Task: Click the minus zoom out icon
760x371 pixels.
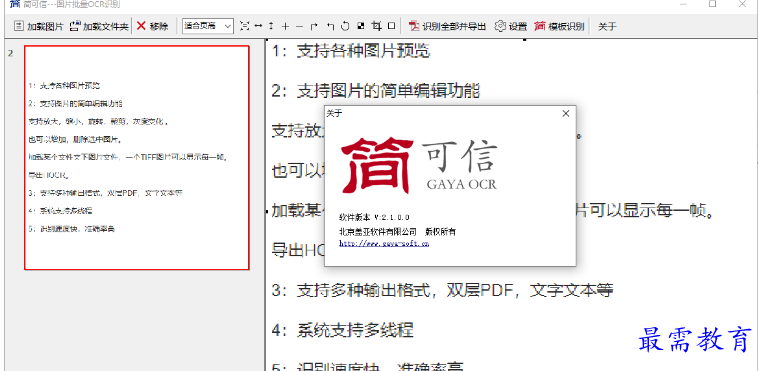Action: (x=300, y=26)
